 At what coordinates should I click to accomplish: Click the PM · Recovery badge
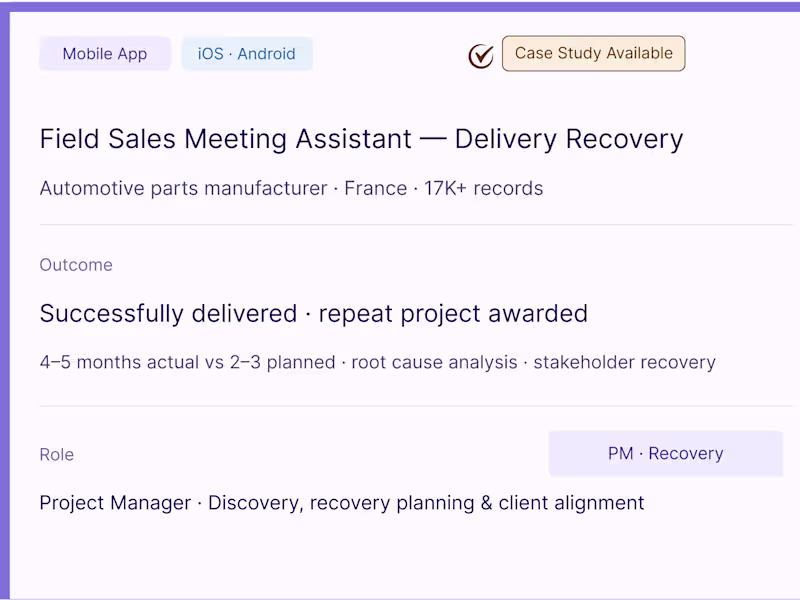click(x=665, y=454)
